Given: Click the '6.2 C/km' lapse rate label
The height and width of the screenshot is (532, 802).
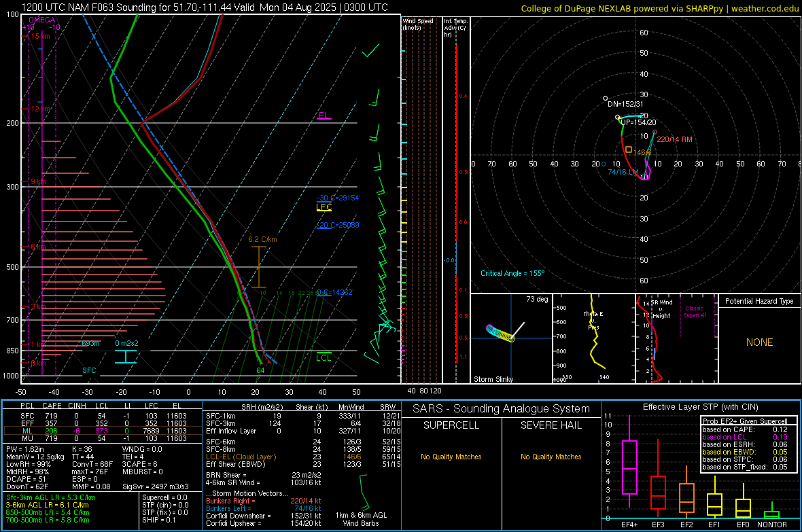Looking at the screenshot, I should tap(262, 239).
